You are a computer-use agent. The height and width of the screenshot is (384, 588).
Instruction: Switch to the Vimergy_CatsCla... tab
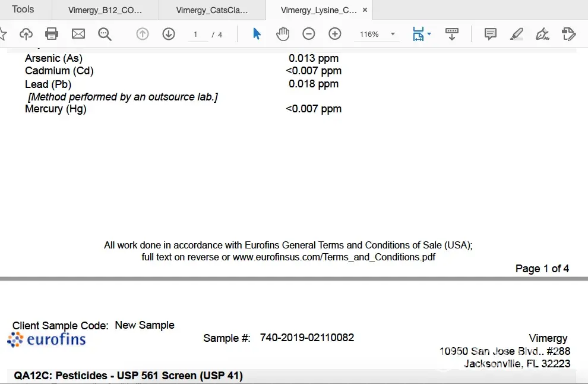tap(212, 10)
